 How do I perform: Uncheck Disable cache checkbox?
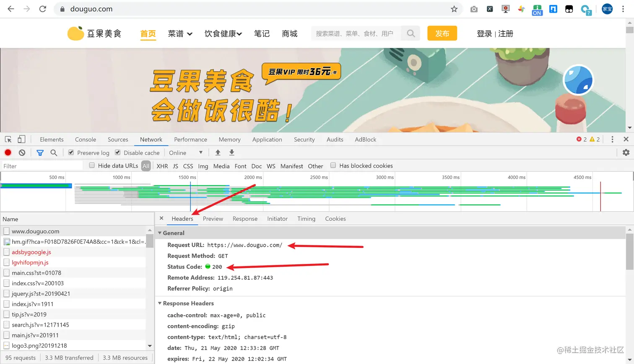click(118, 152)
